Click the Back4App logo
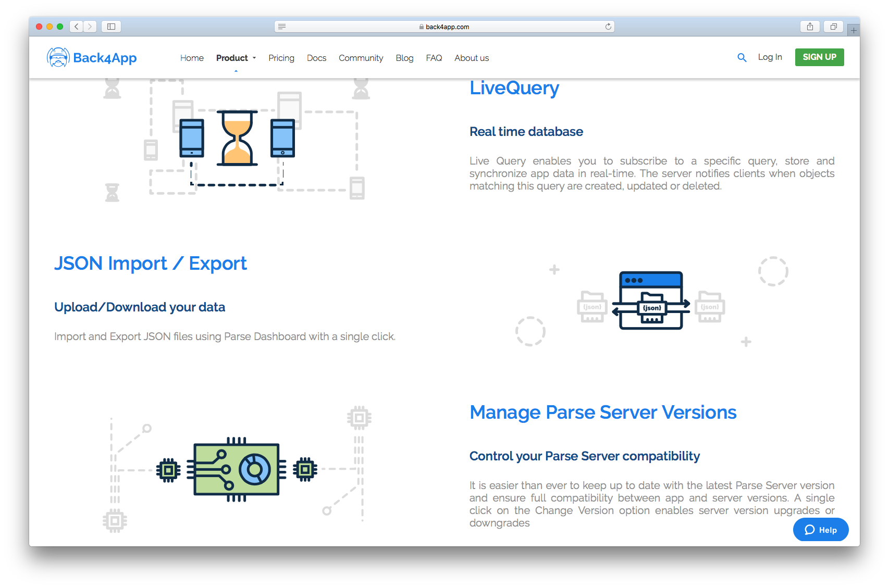This screenshot has width=889, height=588. tap(92, 57)
